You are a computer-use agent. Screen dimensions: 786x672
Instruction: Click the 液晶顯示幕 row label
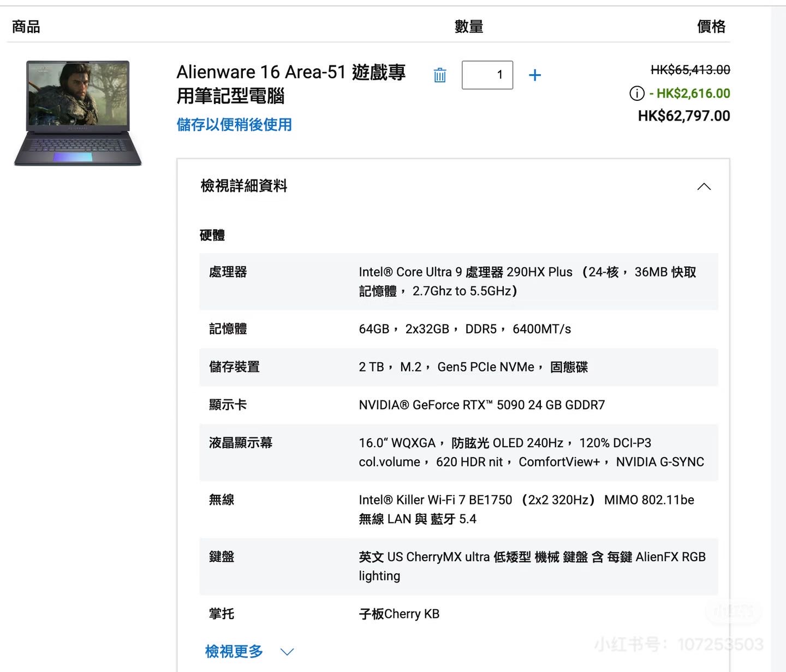[241, 442]
